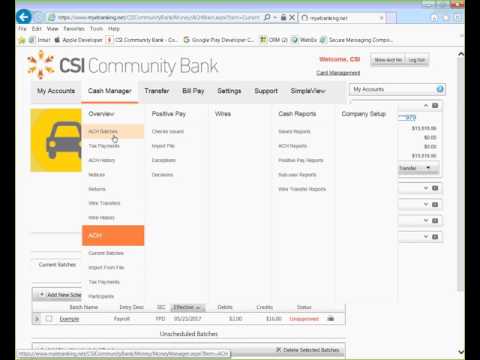The height and width of the screenshot is (360, 480).
Task: Choose Positive Pay Reports
Action: 301,160
